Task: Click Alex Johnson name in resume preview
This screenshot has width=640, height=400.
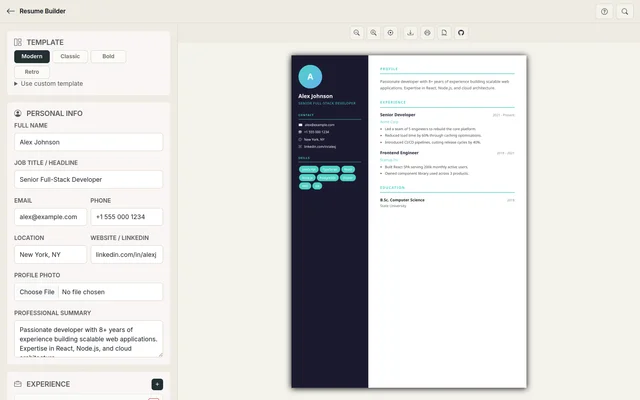Action: coord(316,96)
